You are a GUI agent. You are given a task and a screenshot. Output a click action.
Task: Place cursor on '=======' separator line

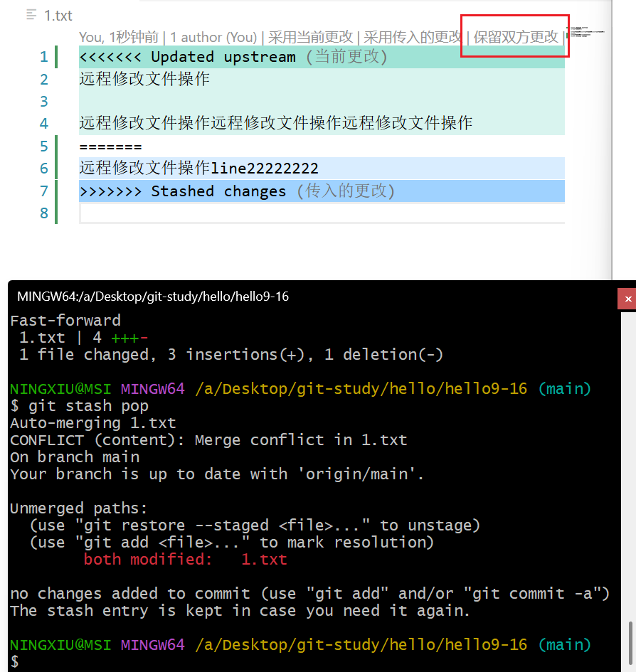(x=111, y=146)
